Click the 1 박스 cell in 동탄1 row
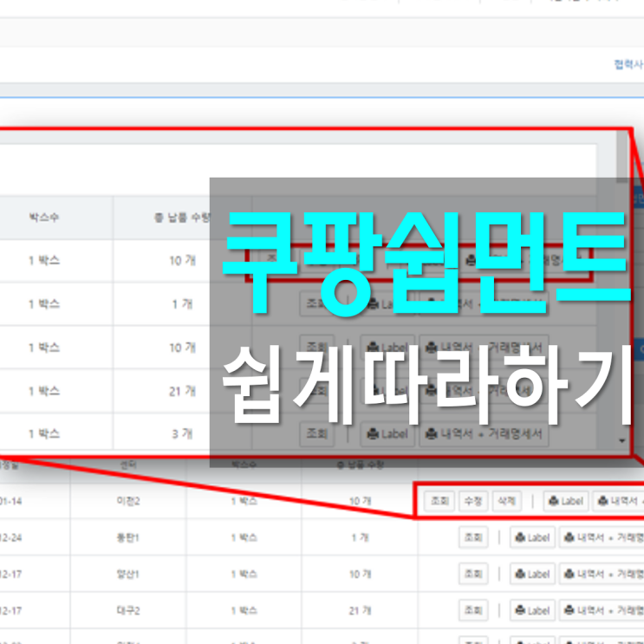Image resolution: width=644 pixels, height=644 pixels. pyautogui.click(x=244, y=537)
